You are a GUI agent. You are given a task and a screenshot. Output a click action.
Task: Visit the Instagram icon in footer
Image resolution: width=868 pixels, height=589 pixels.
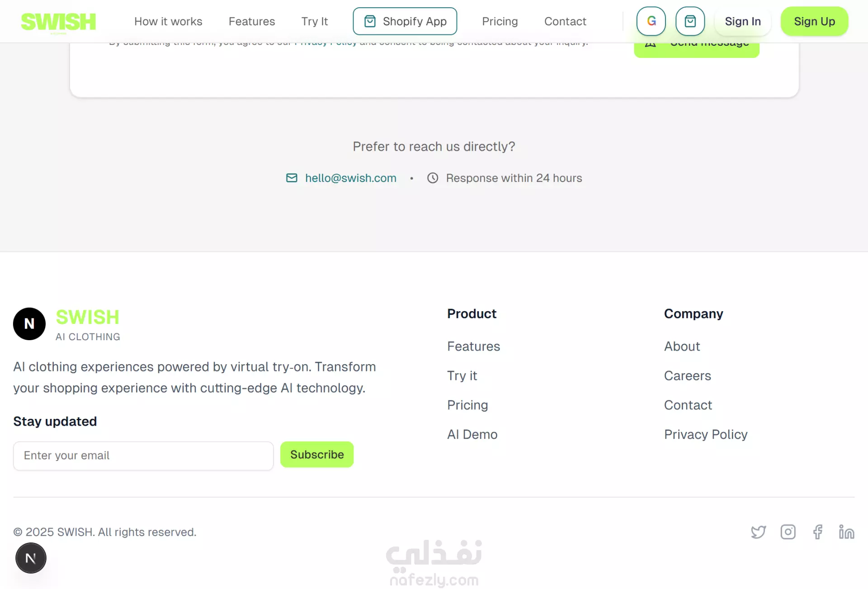[x=788, y=532]
